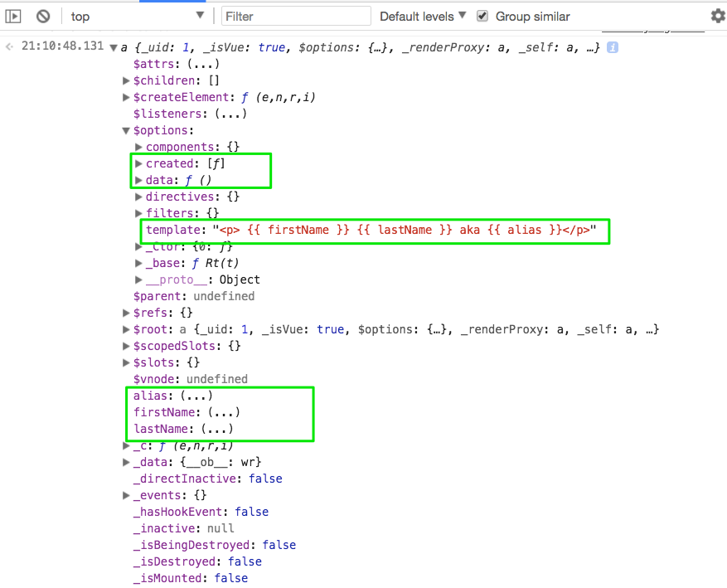
Task: Expand the $root property
Action: pyautogui.click(x=126, y=329)
